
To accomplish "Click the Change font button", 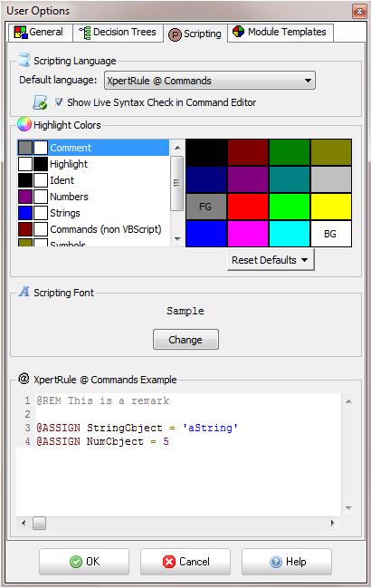I will pyautogui.click(x=185, y=340).
